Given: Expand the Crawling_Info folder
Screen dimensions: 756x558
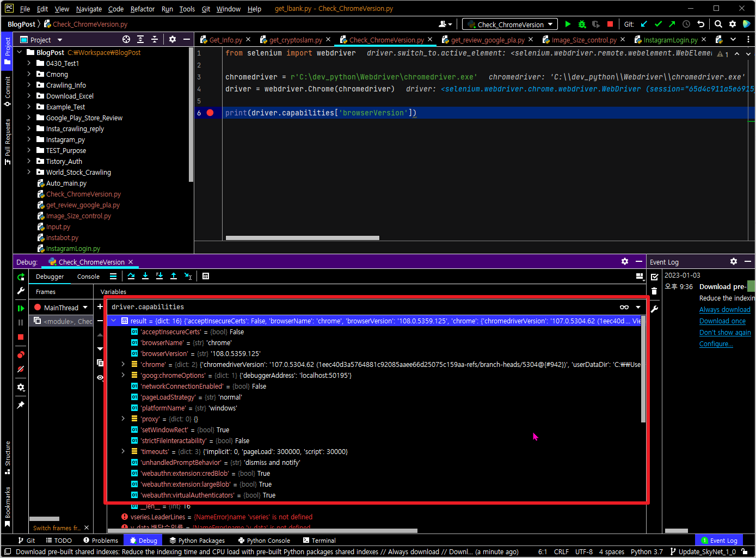Looking at the screenshot, I should pyautogui.click(x=29, y=85).
